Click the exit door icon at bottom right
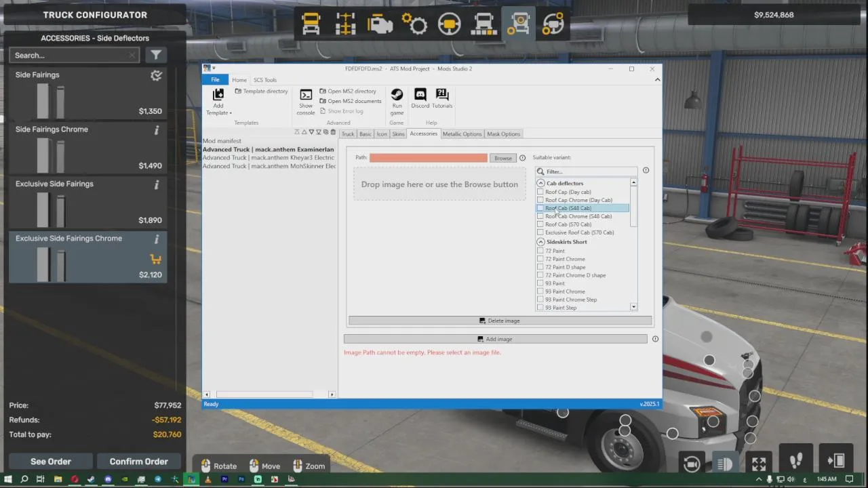 835,461
